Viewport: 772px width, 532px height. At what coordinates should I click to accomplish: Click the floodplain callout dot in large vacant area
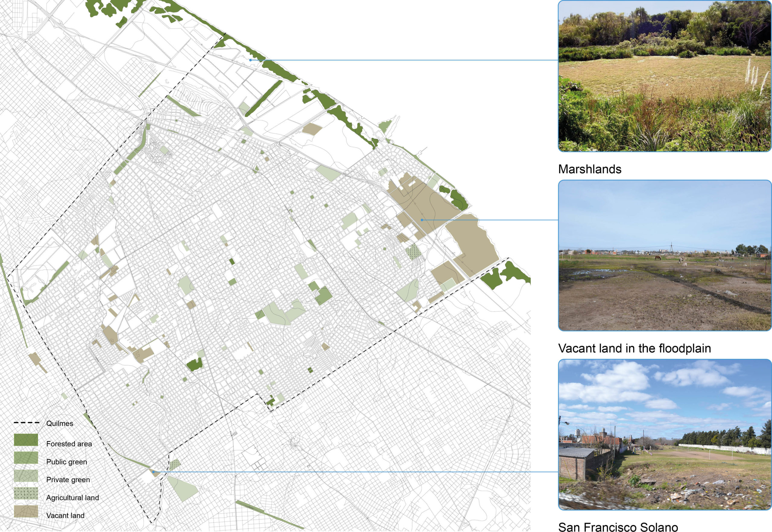tap(422, 220)
